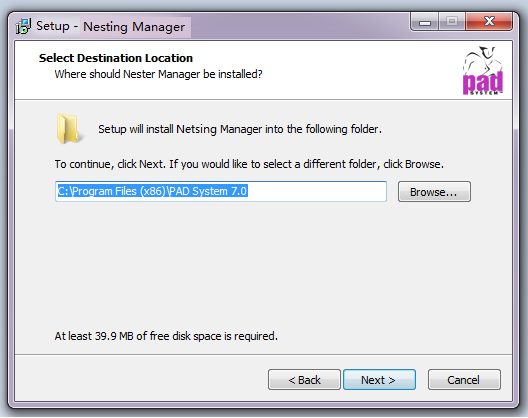Click the Browse... button
This screenshot has height=418, width=528.
(x=434, y=192)
